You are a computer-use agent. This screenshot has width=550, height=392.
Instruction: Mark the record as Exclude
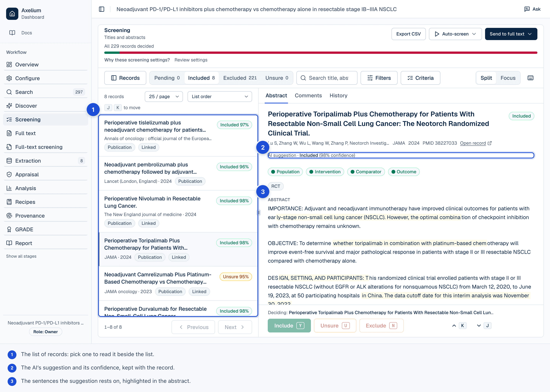[381, 326]
